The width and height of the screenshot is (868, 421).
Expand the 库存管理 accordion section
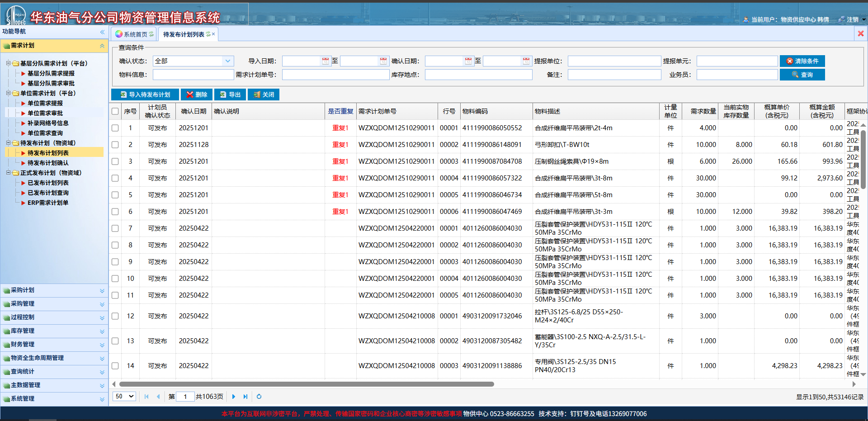pyautogui.click(x=54, y=331)
